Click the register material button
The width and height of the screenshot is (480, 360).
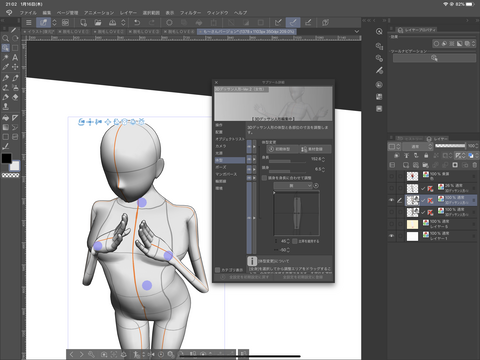coord(315,149)
